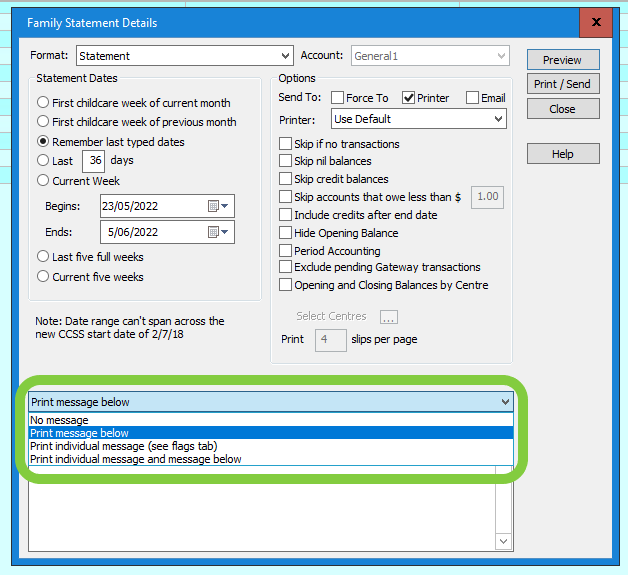Viewport: 628px width, 575px height.
Task: Select the Last 36 days radio button
Action: 43,160
